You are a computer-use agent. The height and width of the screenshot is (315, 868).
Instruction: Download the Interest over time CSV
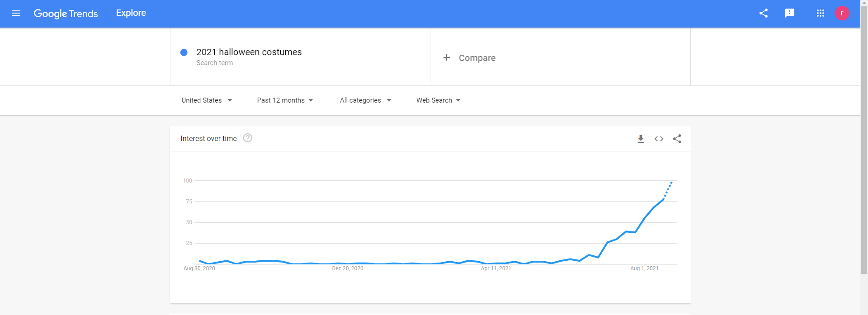[641, 139]
